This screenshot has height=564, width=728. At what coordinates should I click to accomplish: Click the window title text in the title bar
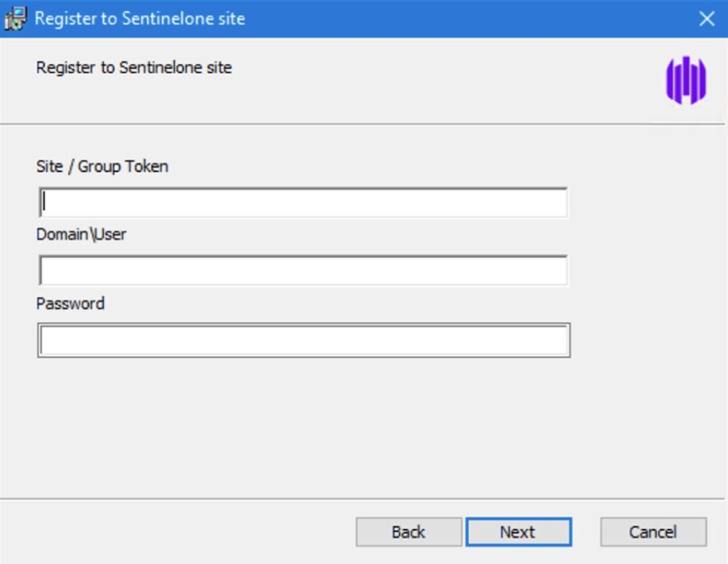click(139, 18)
